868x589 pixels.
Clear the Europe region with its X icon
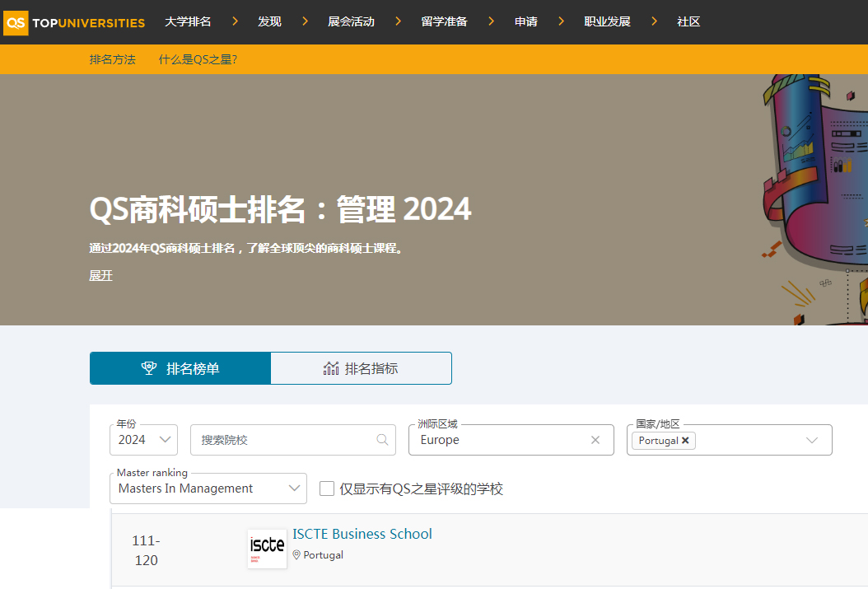click(x=595, y=440)
